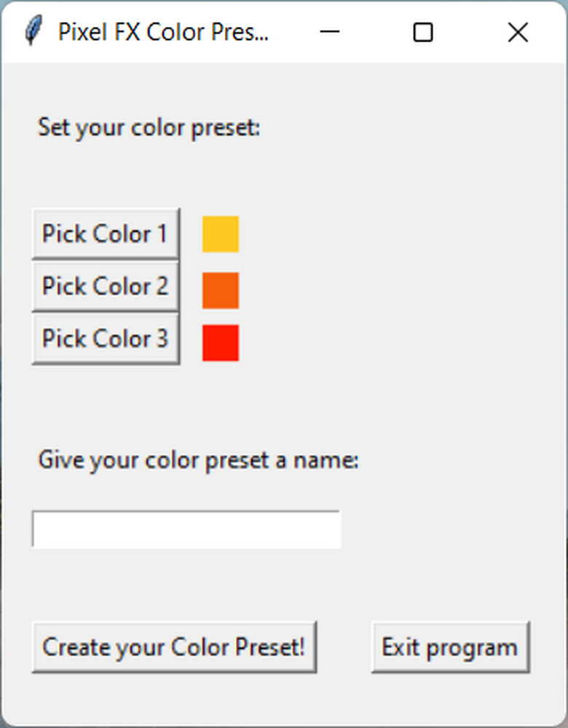Adjust the third color with Pick Color 3

click(x=105, y=339)
